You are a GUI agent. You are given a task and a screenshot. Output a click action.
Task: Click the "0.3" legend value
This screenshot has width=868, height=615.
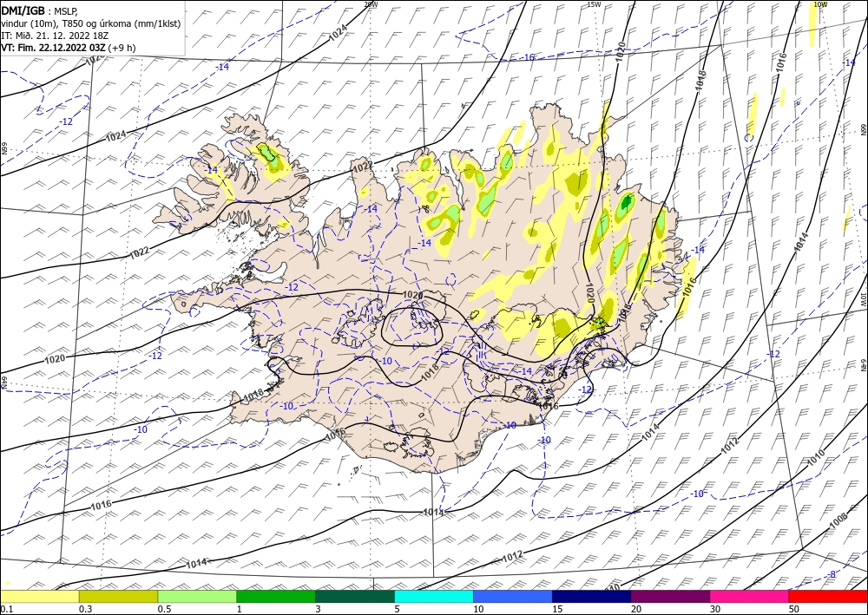tap(85, 609)
